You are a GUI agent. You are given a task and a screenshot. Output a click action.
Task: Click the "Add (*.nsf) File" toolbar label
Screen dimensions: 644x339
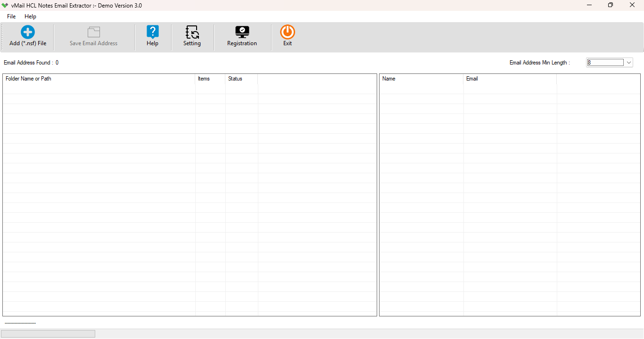click(x=28, y=43)
